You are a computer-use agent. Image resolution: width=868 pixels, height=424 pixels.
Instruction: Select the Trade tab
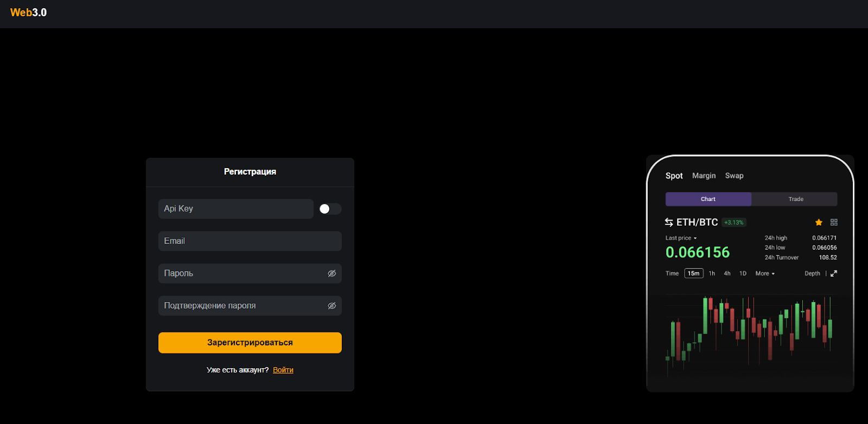(795, 199)
